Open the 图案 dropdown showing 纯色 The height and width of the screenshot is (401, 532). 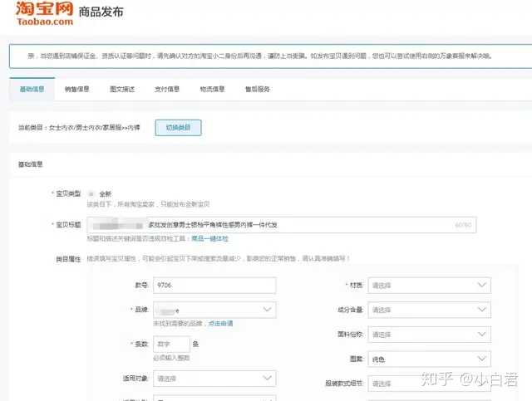[x=429, y=359]
